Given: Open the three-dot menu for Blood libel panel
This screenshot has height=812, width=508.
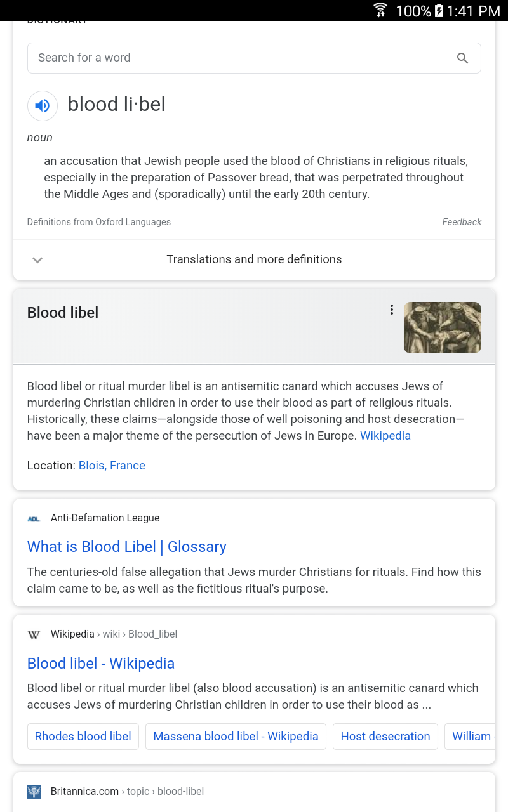Looking at the screenshot, I should pos(391,310).
